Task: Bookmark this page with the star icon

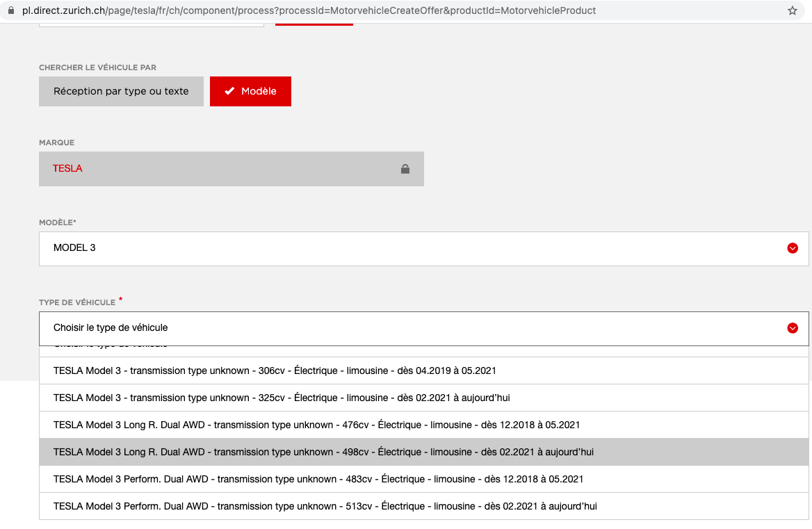Action: click(793, 10)
